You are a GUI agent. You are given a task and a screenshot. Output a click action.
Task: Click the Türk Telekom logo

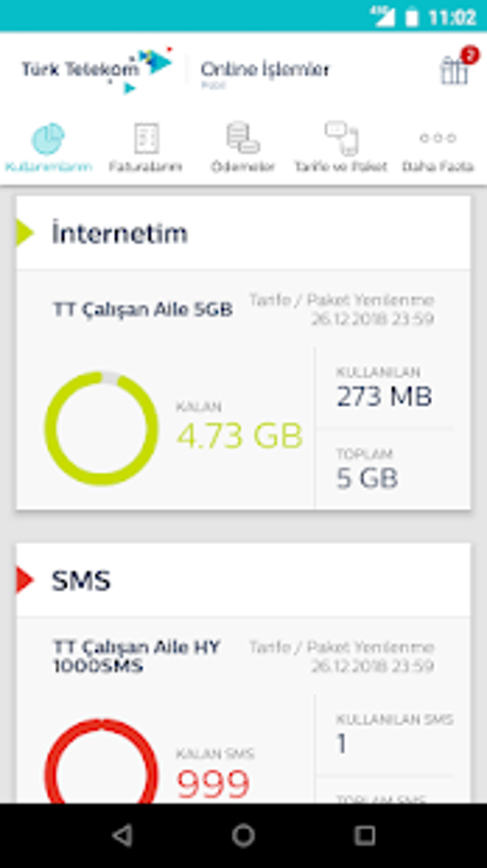95,70
